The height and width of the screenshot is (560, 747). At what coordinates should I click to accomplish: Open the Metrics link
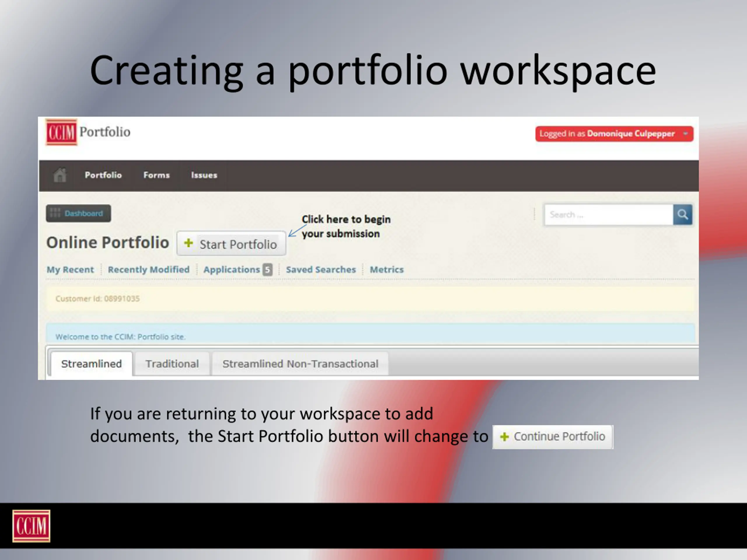[x=387, y=270]
